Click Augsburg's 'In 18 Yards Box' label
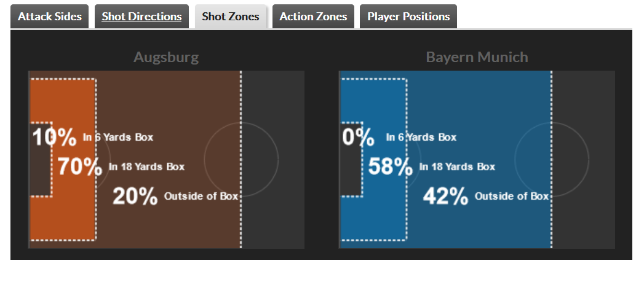Image resolution: width=644 pixels, height=282 pixels. (x=146, y=166)
